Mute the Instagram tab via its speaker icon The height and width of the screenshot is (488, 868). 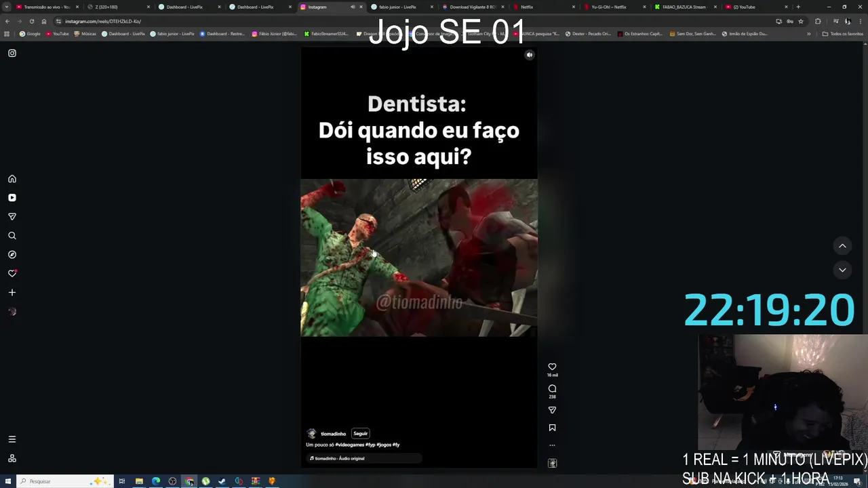click(x=352, y=7)
